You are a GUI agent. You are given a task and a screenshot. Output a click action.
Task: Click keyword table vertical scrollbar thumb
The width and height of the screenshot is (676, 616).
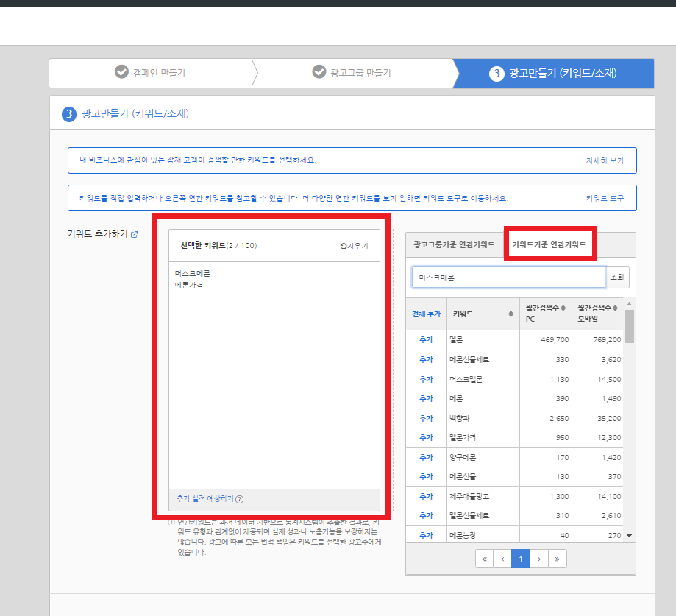pyautogui.click(x=630, y=326)
